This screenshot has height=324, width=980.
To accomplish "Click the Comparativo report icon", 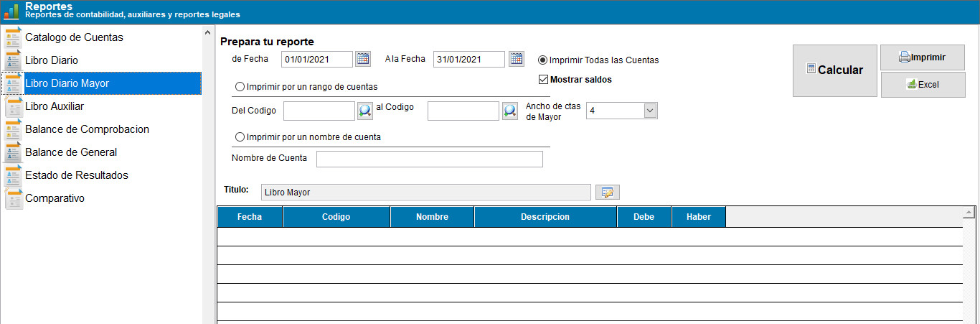I will pyautogui.click(x=13, y=198).
